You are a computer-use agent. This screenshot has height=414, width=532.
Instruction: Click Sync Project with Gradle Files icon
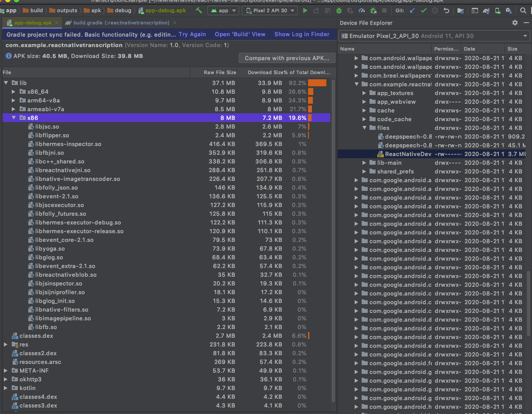tap(486, 10)
